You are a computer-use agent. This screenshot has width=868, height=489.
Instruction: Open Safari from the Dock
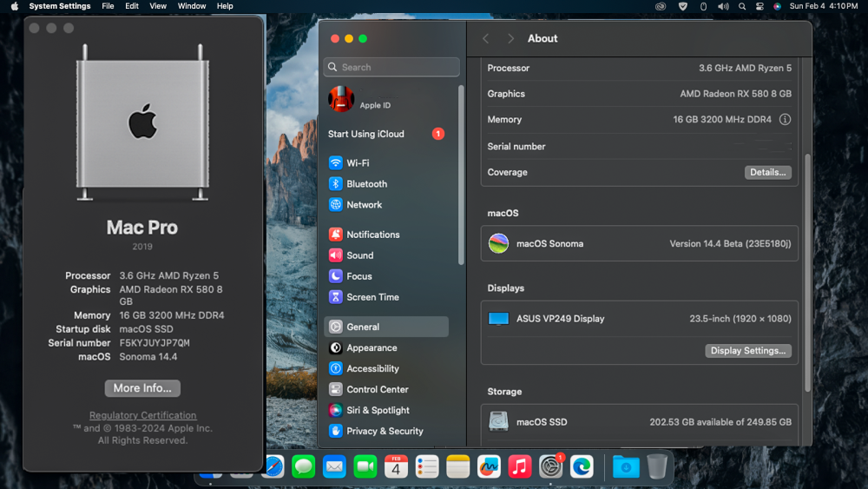(x=273, y=466)
